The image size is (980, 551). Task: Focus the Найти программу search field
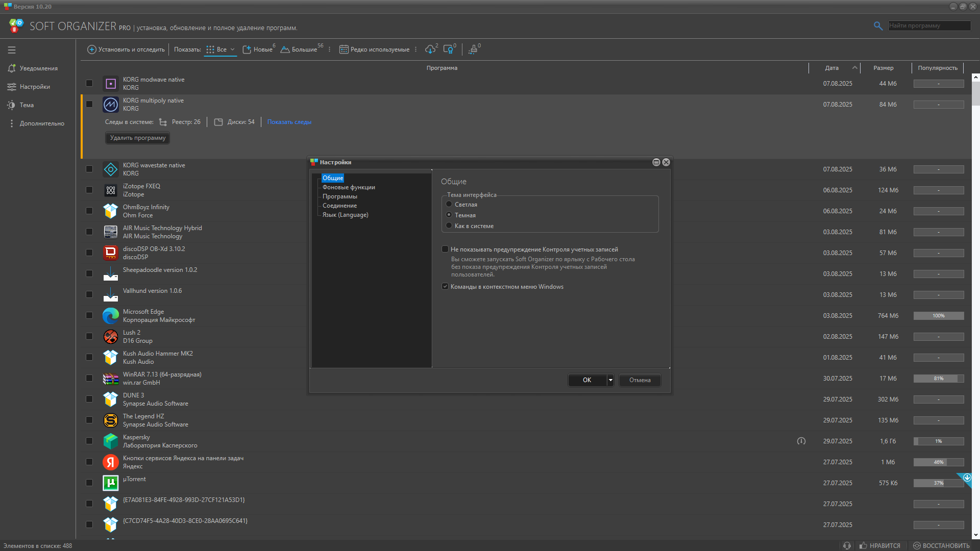pyautogui.click(x=929, y=26)
